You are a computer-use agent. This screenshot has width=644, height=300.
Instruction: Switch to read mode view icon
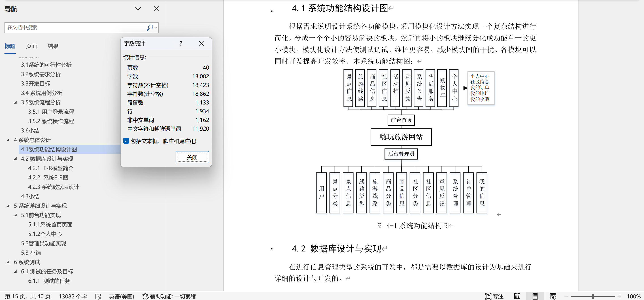click(x=517, y=296)
